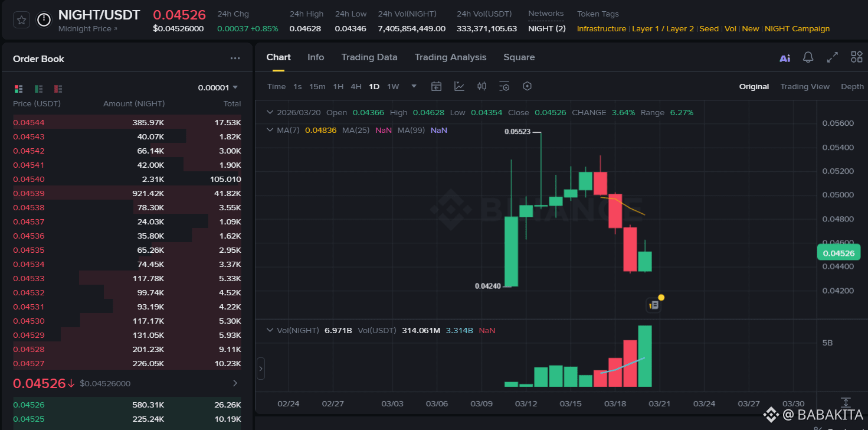Open the chart display settings icon
Image resolution: width=868 pixels, height=430 pixels.
pos(504,86)
